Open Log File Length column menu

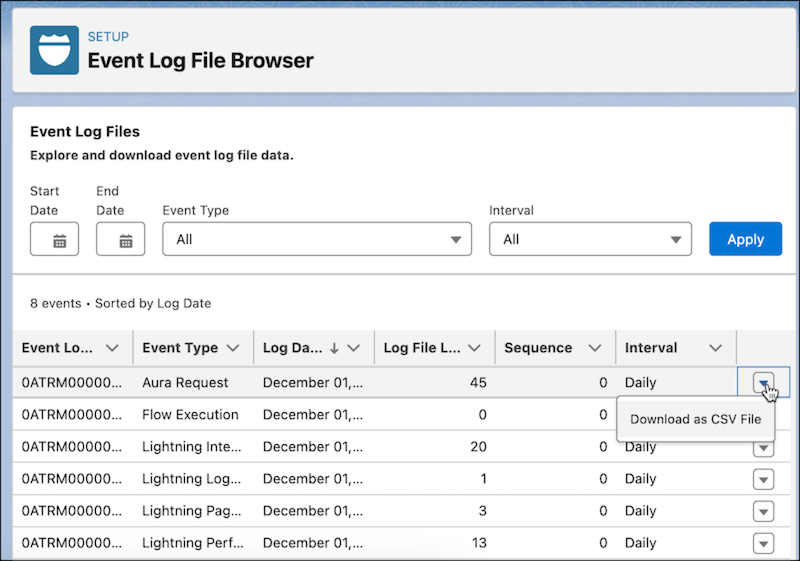pos(474,348)
